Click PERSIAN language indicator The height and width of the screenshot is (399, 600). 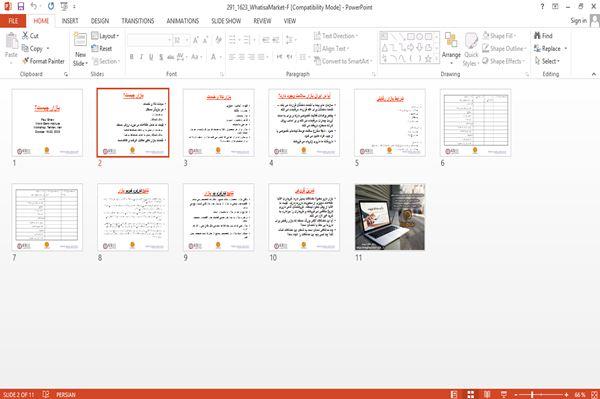click(x=65, y=394)
